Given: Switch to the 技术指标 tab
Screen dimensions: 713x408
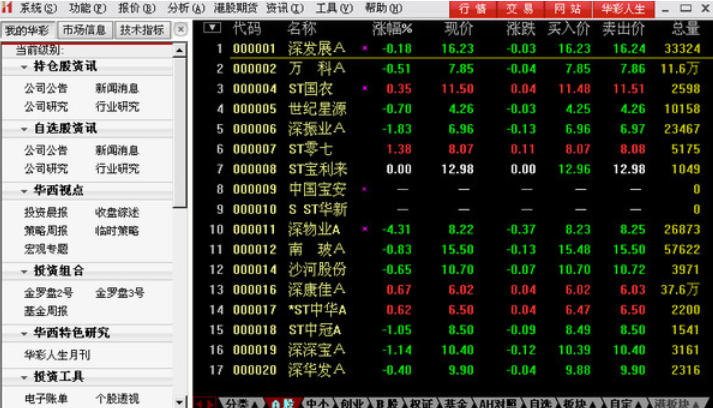Looking at the screenshot, I should click(x=141, y=30).
